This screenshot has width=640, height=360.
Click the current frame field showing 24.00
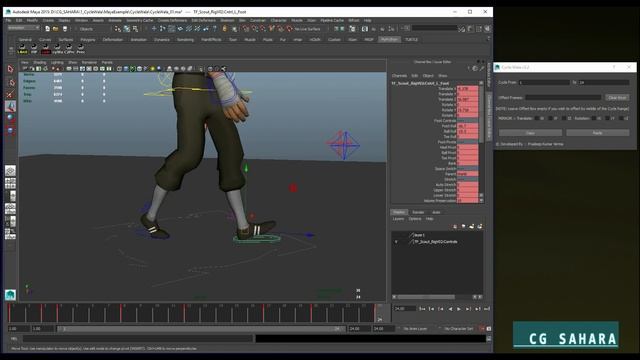(x=404, y=309)
